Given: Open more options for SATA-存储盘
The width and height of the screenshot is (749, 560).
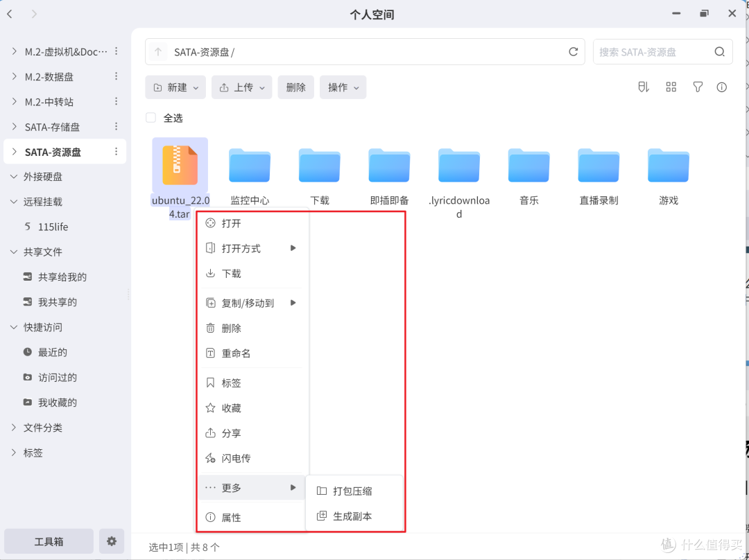Looking at the screenshot, I should [x=116, y=127].
